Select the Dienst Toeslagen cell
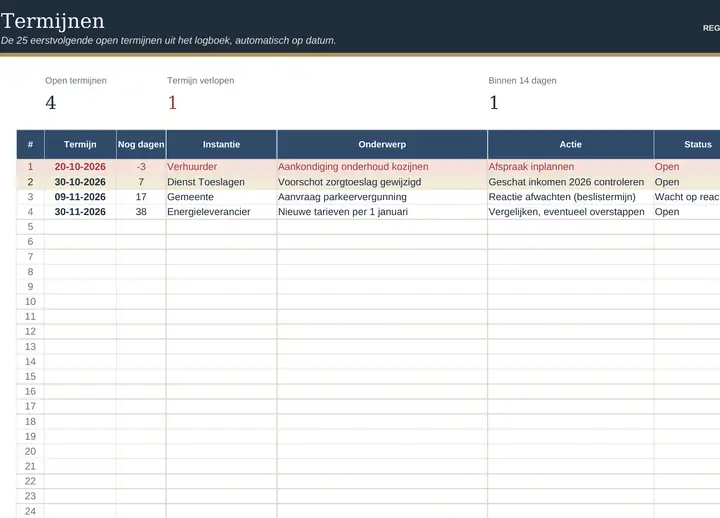Viewport: 720px width, 518px height. (221, 182)
